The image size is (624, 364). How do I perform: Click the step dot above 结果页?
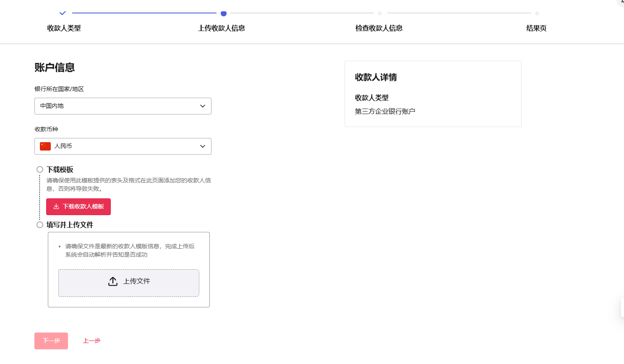pos(537,13)
